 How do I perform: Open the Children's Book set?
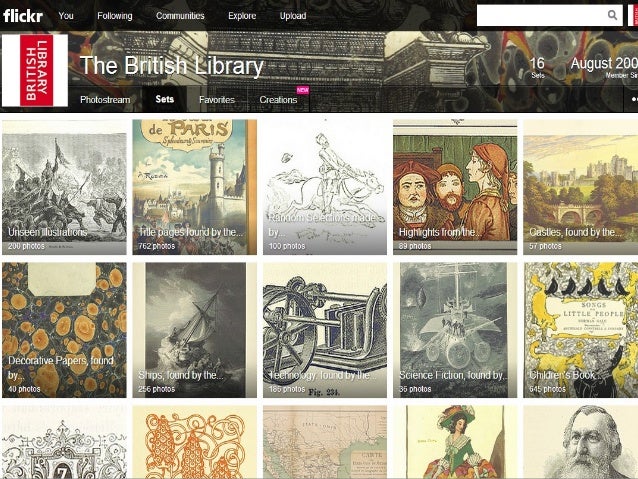coord(581,330)
